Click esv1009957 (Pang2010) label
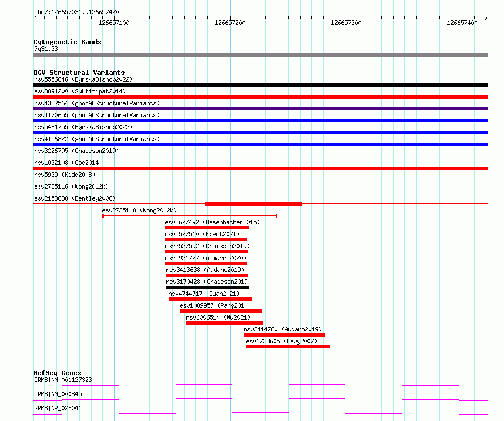504x421 pixels. 215,305
